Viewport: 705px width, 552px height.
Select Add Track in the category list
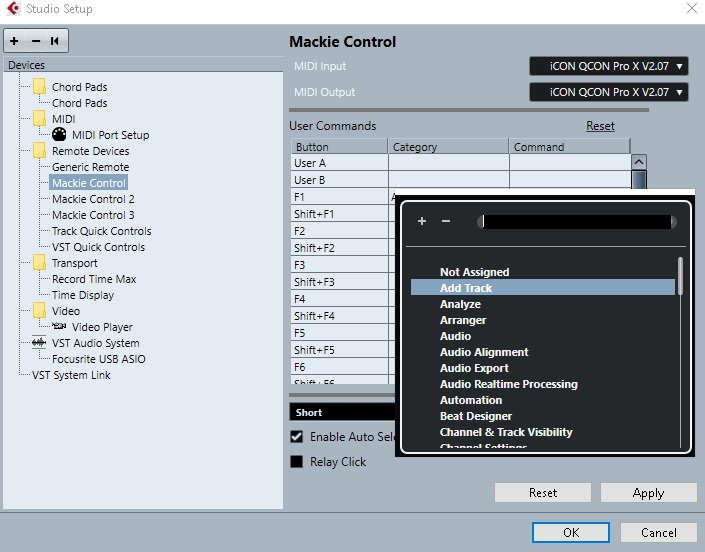[543, 288]
